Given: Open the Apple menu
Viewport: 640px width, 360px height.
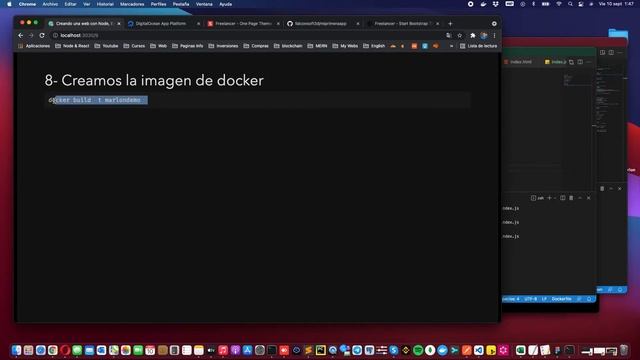Looking at the screenshot, I should [x=9, y=4].
